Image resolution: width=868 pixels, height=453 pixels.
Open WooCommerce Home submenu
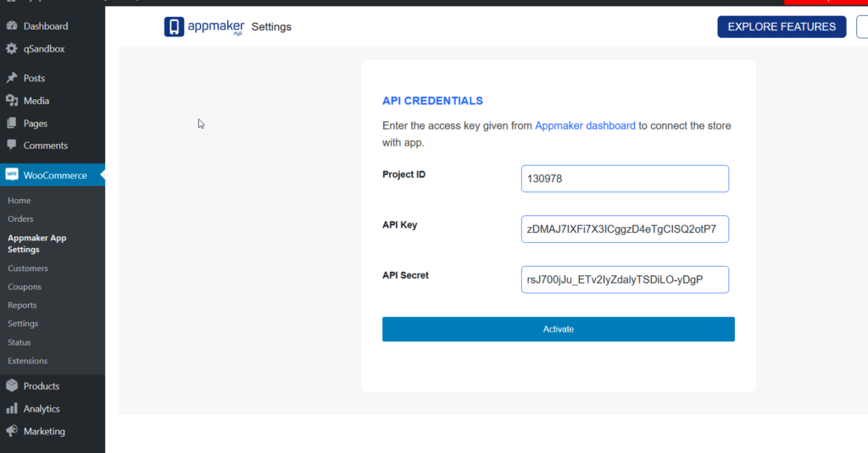pyautogui.click(x=19, y=200)
